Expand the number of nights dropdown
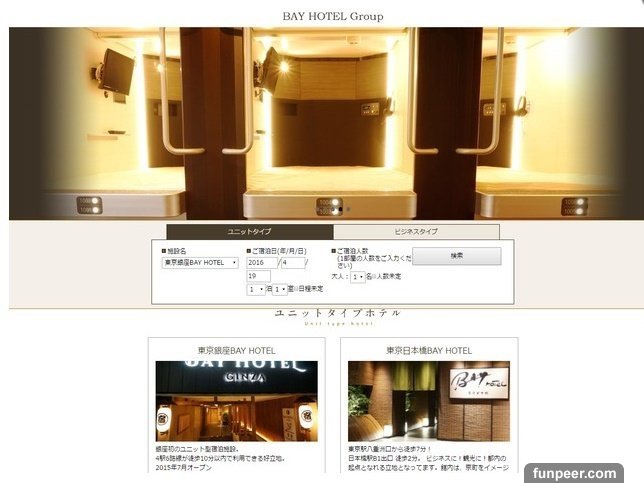644x483 pixels. [256, 289]
